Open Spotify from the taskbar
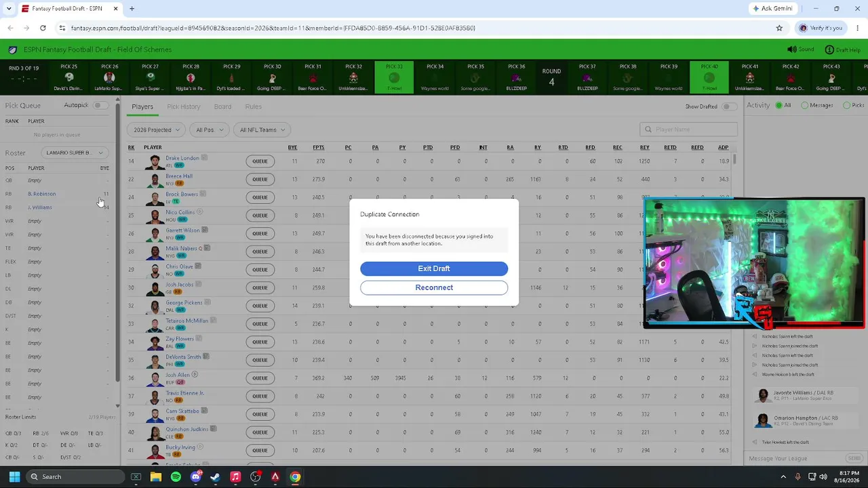Image resolution: width=868 pixels, height=488 pixels. [x=176, y=476]
